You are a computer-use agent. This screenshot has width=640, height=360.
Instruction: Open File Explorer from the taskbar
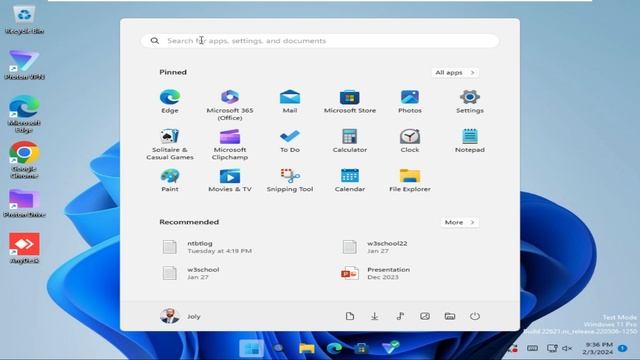click(x=307, y=348)
